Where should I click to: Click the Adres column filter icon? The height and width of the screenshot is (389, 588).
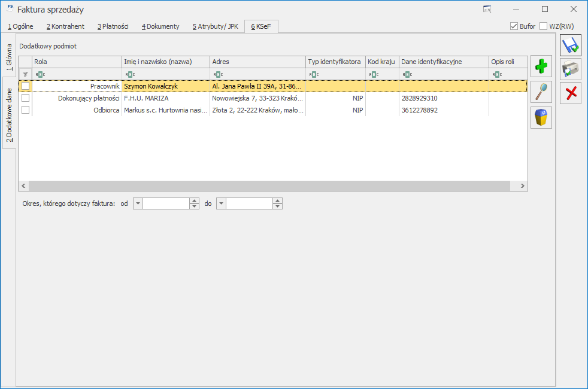[x=218, y=74]
